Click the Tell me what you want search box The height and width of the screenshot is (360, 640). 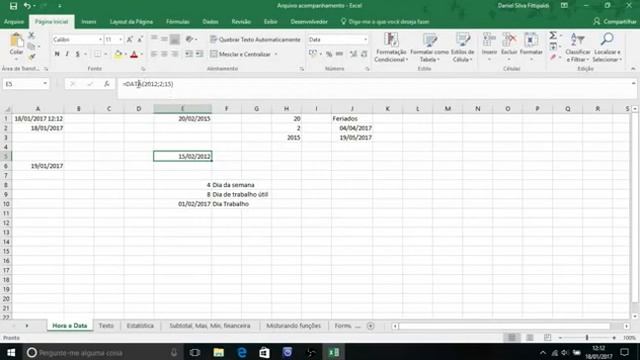point(385,22)
